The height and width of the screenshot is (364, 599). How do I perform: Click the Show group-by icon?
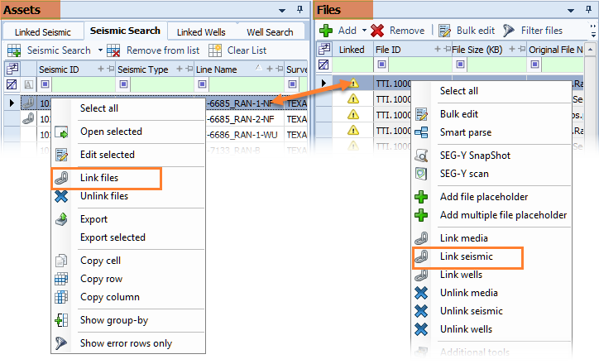[61, 320]
